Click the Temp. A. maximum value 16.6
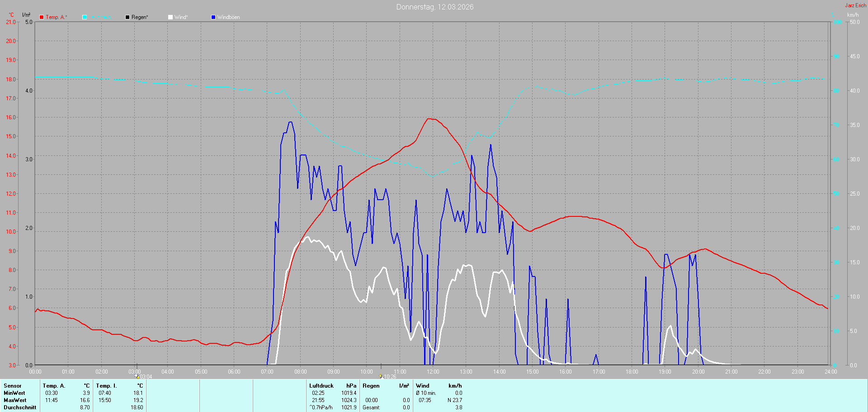Image resolution: width=868 pixels, height=412 pixels. [x=85, y=400]
